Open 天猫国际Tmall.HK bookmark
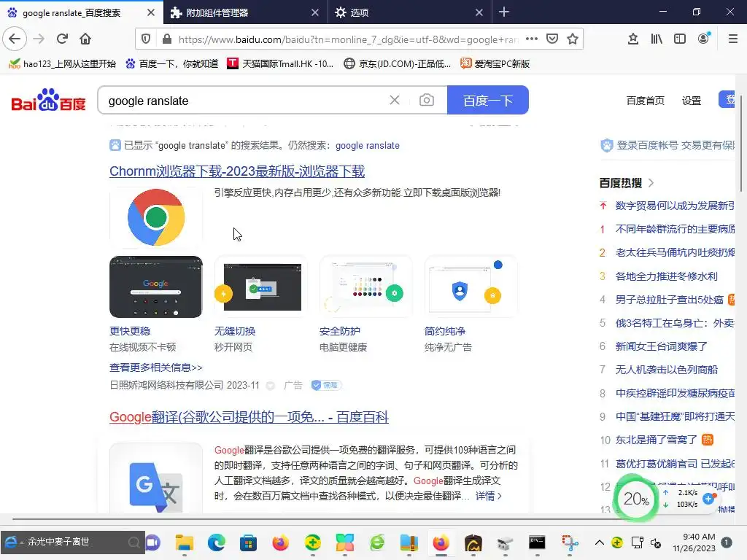 click(x=280, y=64)
